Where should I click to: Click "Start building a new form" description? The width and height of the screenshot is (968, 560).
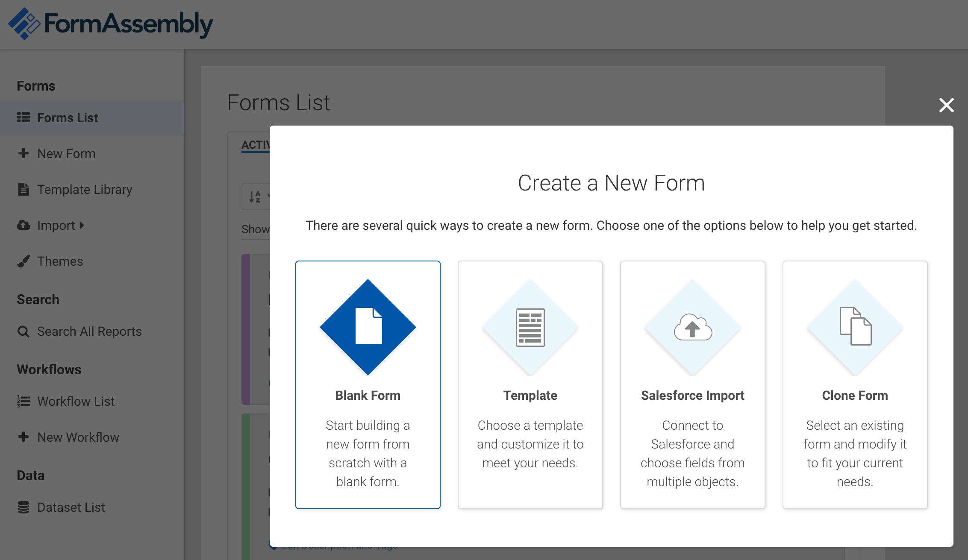pos(368,454)
